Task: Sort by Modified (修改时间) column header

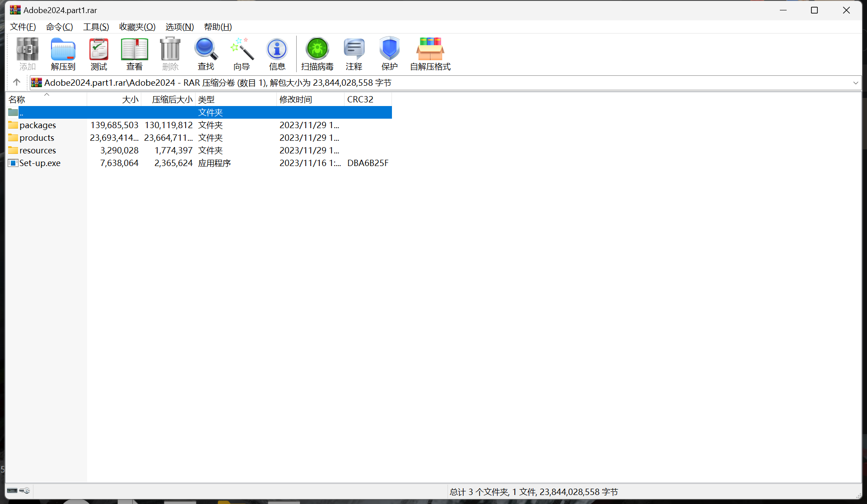Action: tap(311, 99)
